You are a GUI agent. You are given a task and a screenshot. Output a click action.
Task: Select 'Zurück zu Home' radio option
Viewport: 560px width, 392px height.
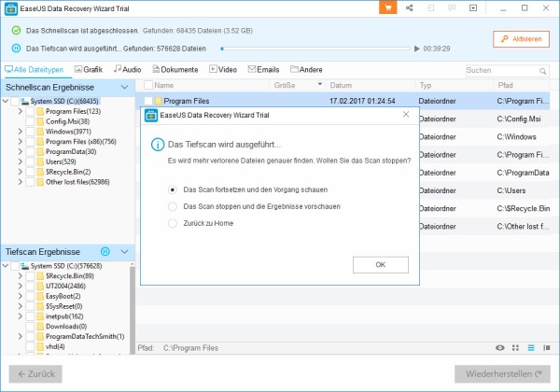(173, 223)
